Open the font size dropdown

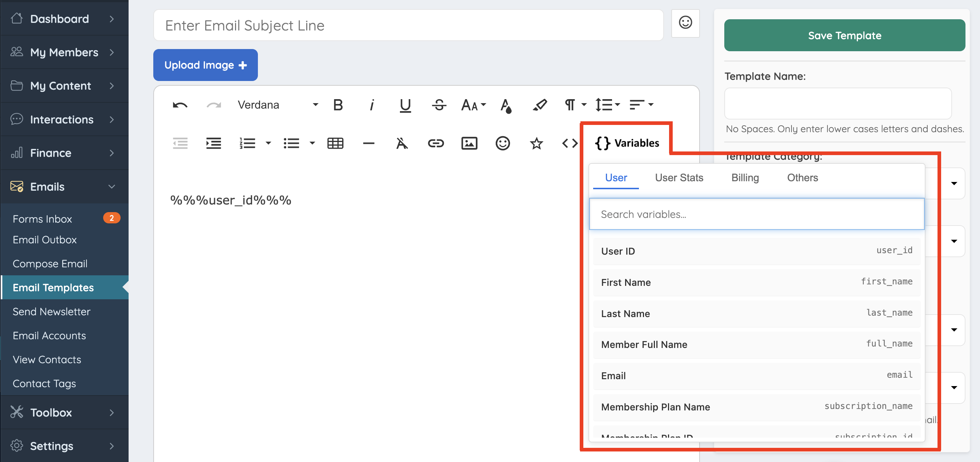[473, 105]
